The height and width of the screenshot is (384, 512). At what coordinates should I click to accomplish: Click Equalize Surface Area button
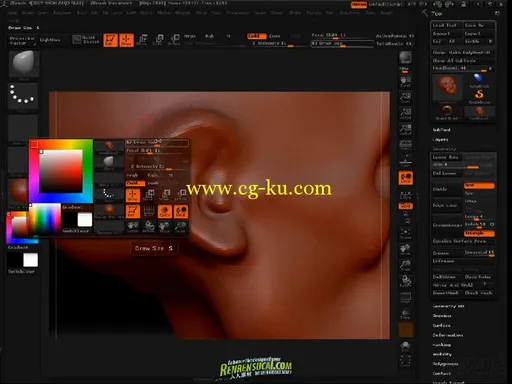pos(463,241)
